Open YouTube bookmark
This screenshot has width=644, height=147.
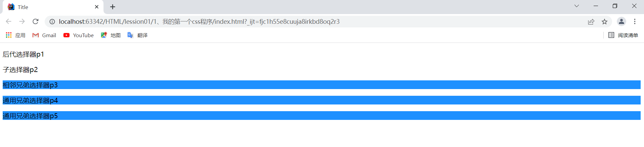coord(78,35)
